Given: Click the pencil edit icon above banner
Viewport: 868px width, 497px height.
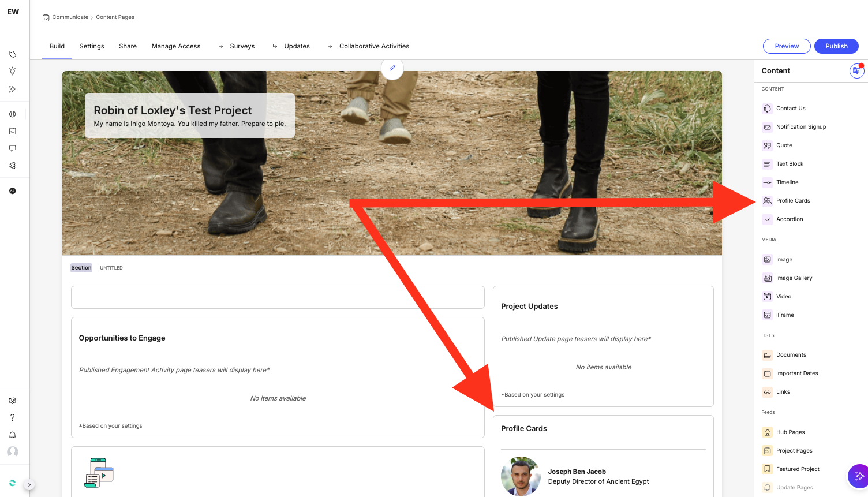Looking at the screenshot, I should (392, 68).
